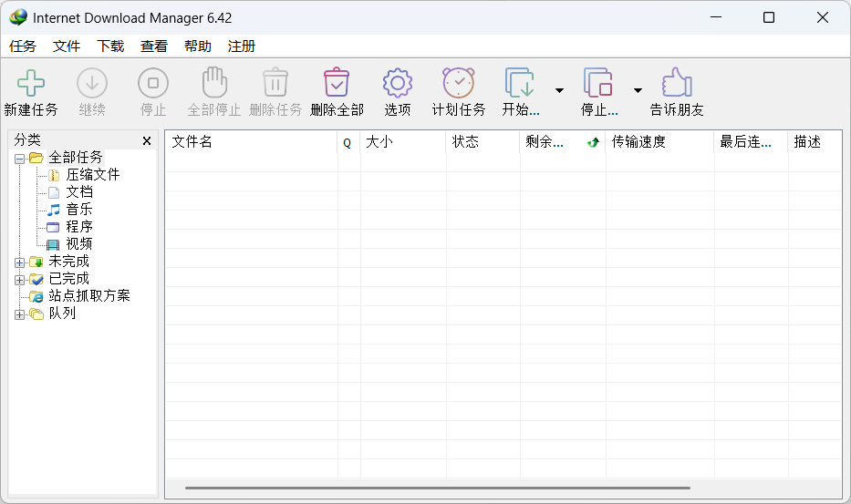Click the 开始 queue start icon
Viewport: 851px width, 504px height.
(x=520, y=84)
